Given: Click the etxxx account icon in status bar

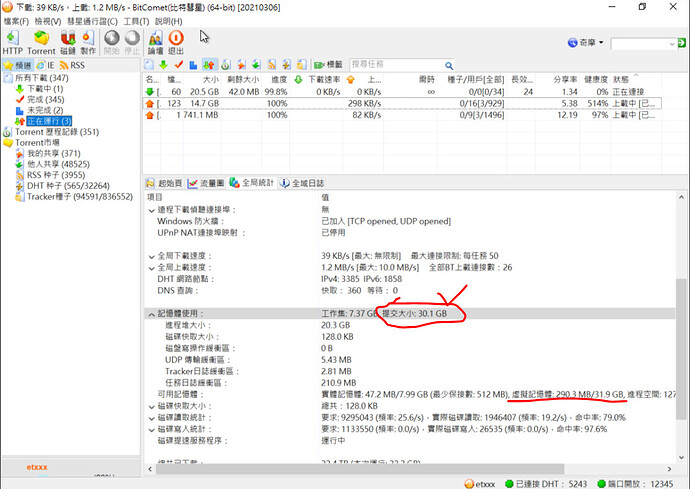Looking at the screenshot, I should click(469, 484).
